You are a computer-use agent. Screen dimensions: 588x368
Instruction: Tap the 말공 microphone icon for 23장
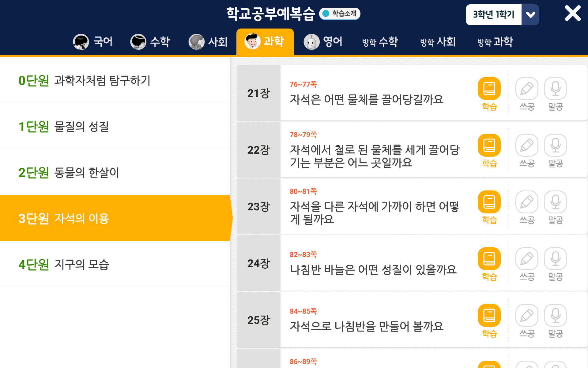pyautogui.click(x=555, y=202)
